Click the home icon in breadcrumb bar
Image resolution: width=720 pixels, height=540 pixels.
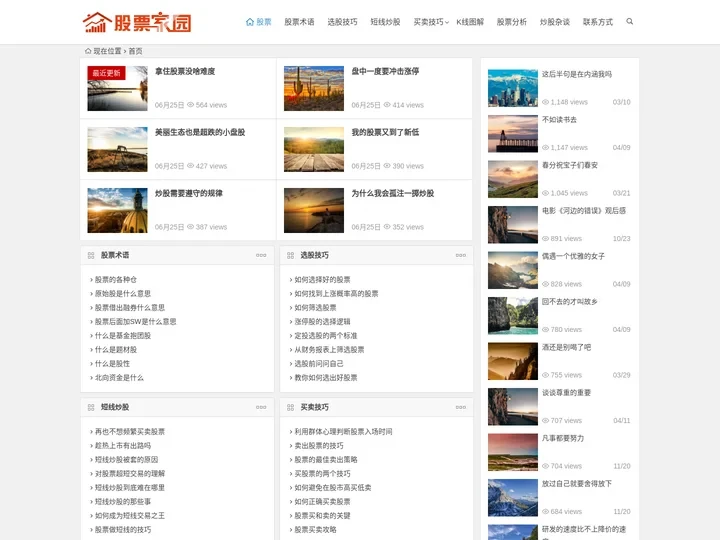coord(88,51)
